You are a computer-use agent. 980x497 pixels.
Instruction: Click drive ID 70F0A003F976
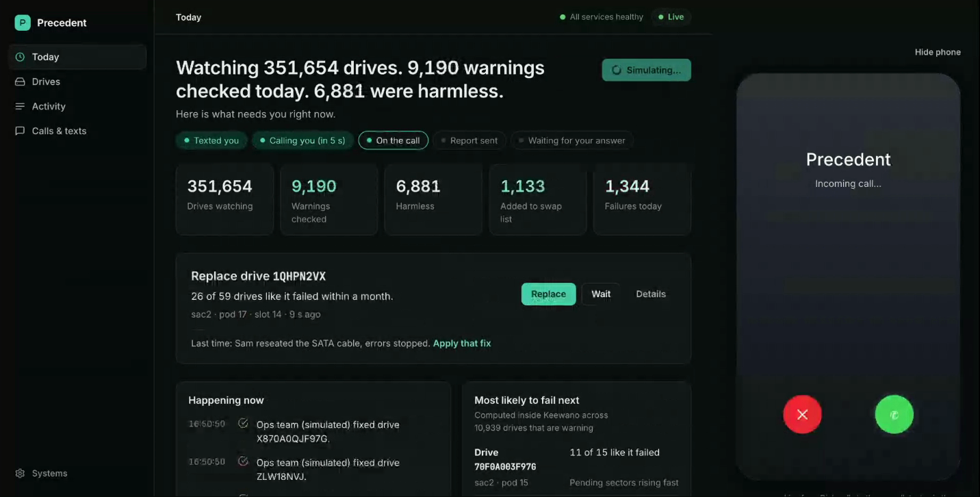point(505,467)
